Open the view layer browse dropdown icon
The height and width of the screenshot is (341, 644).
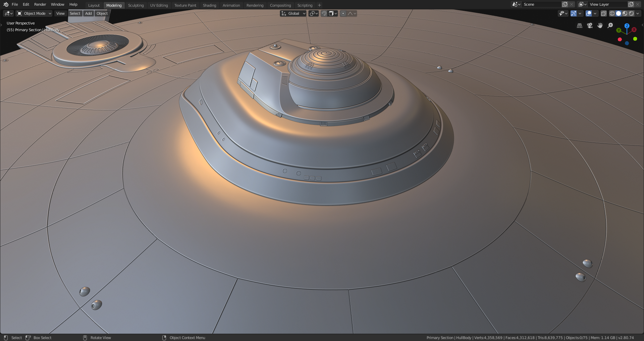[583, 4]
